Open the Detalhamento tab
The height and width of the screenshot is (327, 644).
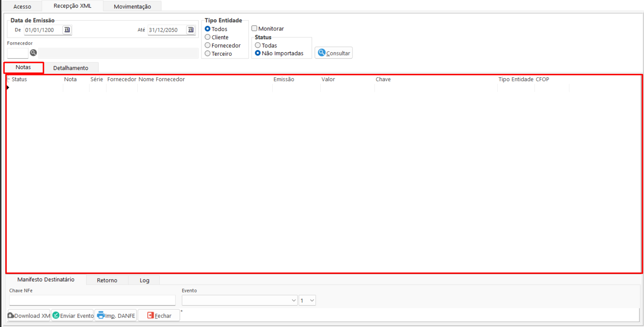click(x=71, y=68)
